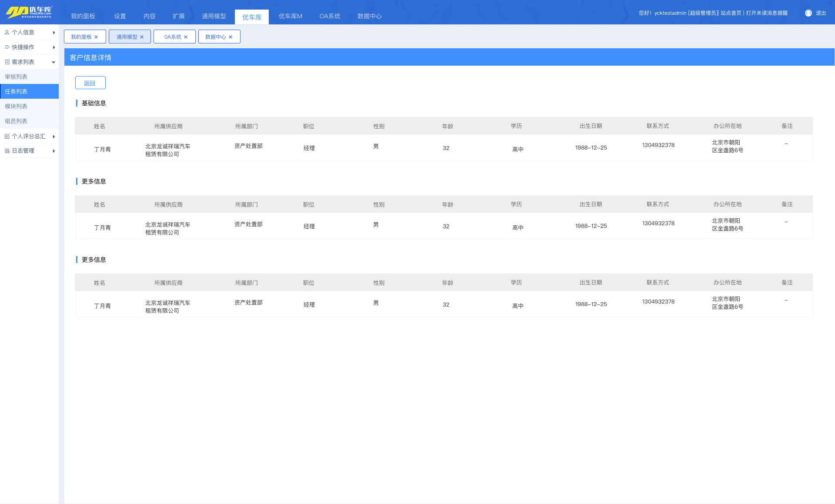Expand the 个人信息 submenu arrow
The image size is (835, 504).
pos(53,33)
